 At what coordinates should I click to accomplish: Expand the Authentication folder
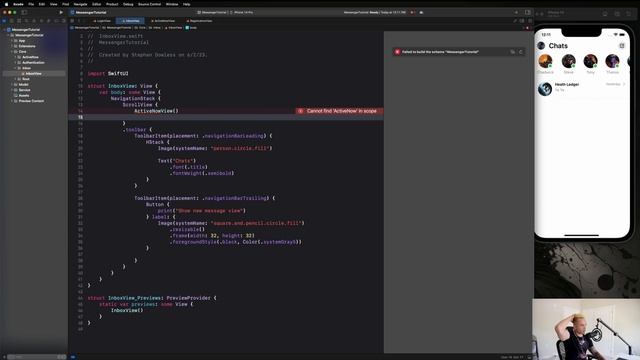pos(16,62)
